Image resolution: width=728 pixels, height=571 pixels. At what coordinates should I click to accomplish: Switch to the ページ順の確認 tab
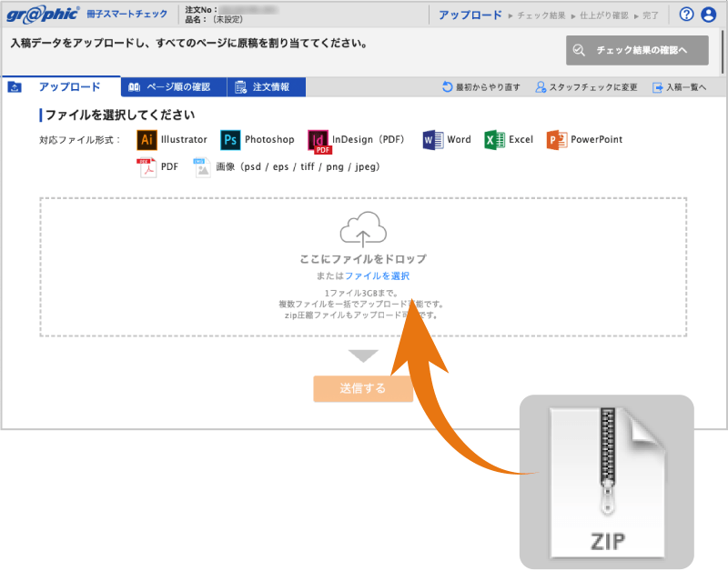click(174, 86)
